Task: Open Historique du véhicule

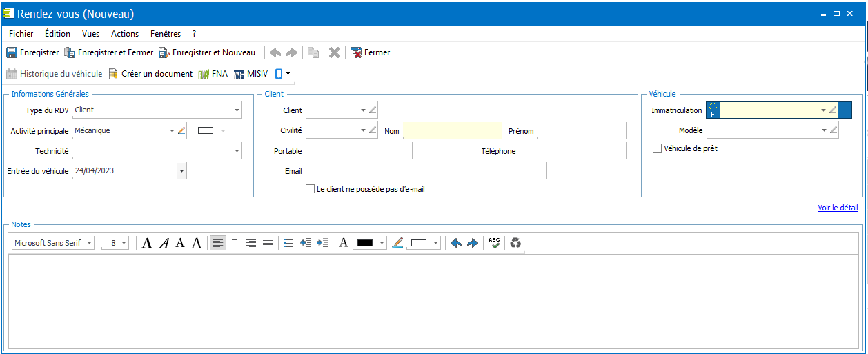Action: click(x=55, y=74)
